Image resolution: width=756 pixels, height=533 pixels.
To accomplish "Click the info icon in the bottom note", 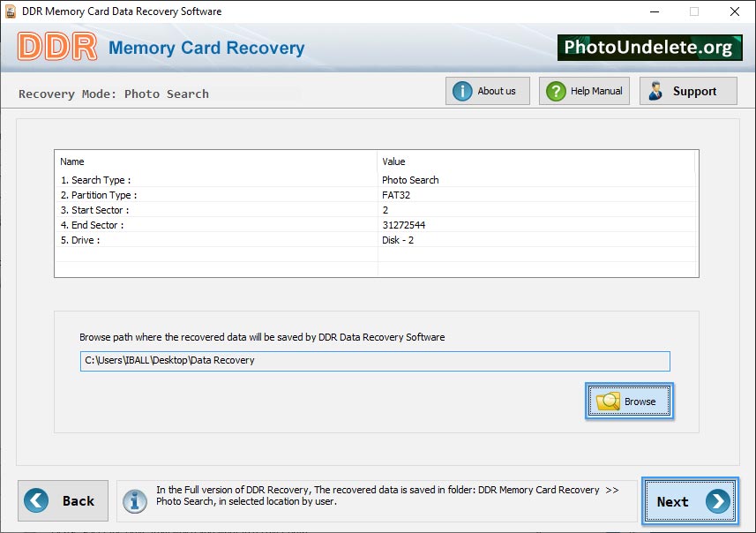I will click(134, 501).
